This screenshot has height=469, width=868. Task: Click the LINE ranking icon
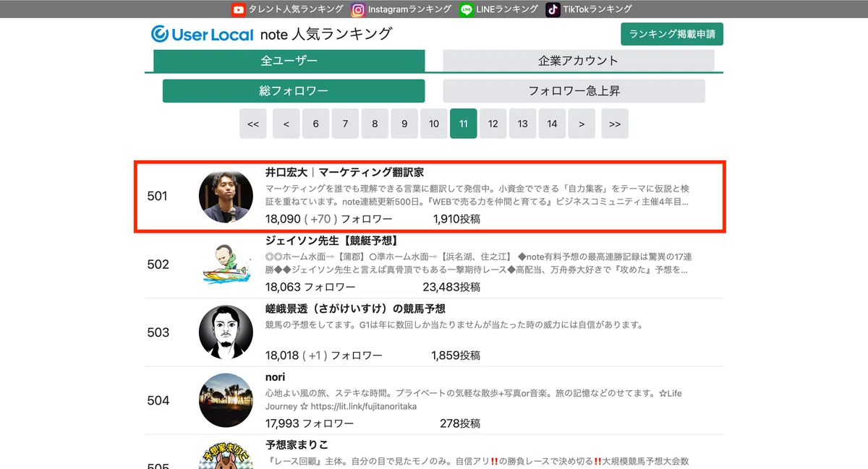click(x=466, y=9)
